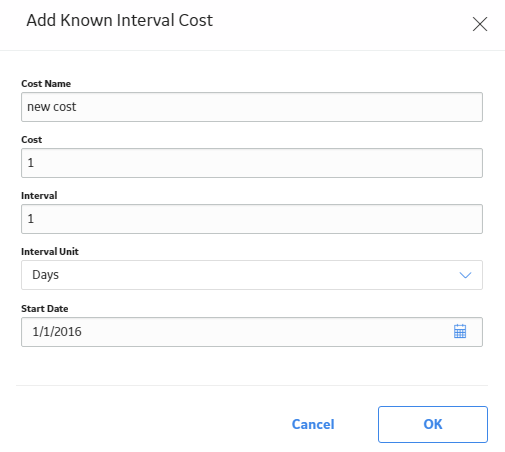The width and height of the screenshot is (505, 452).
Task: Place cursor on "new cost" text
Action: pos(52,107)
